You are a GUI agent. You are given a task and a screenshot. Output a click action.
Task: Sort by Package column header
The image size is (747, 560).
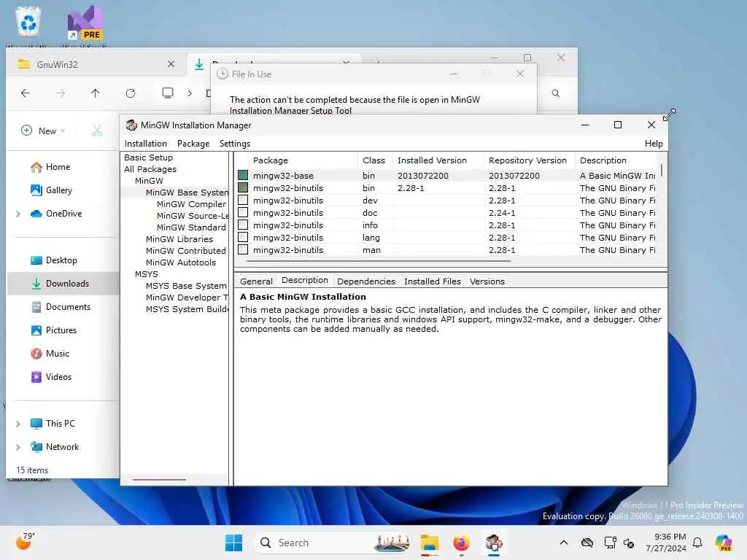(303, 160)
